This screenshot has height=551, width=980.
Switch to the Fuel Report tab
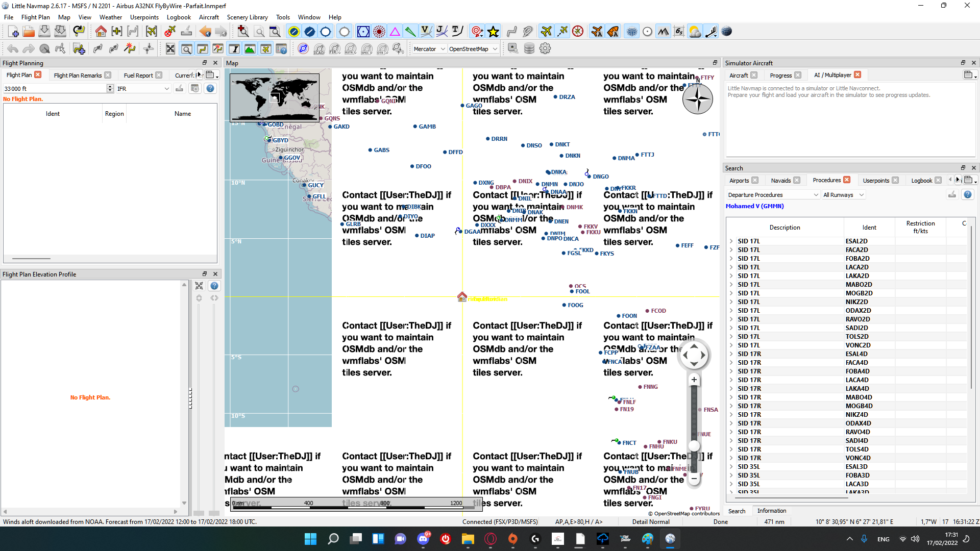pos(138,75)
